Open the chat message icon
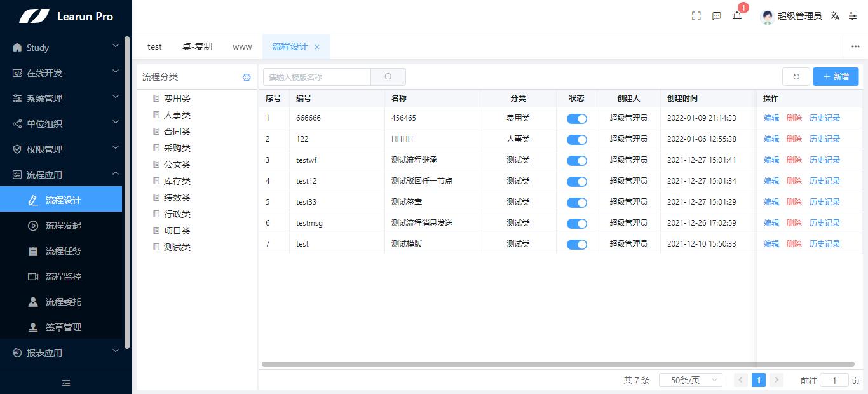The height and width of the screenshot is (394, 868). [716, 16]
